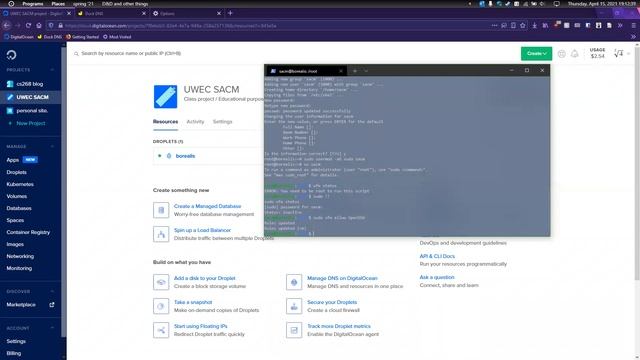Open the Billing sidebar item
The width and height of the screenshot is (640, 360).
point(13,353)
